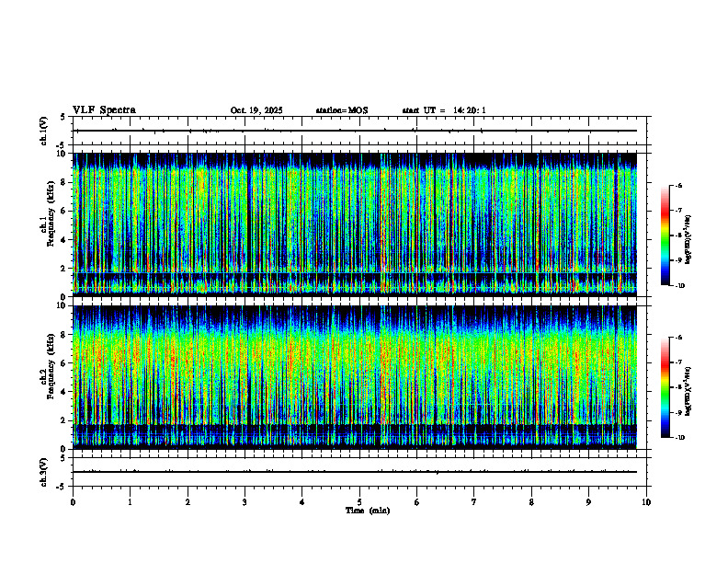This screenshot has height=563, width=728.
Task: Click the ch.2 colorbar log(PSD) label
Action: click(x=688, y=391)
